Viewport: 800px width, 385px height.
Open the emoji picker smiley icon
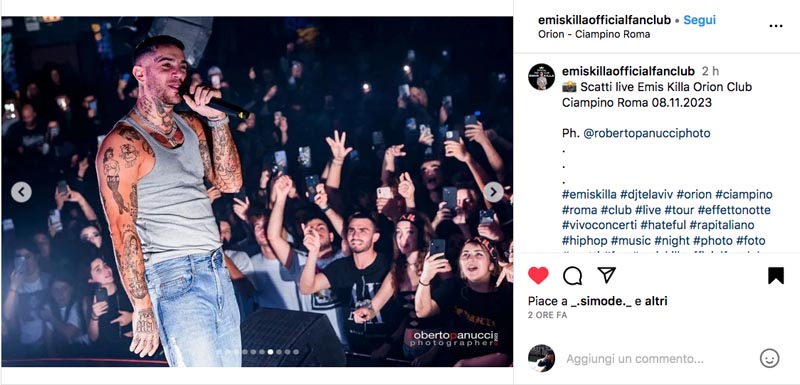coord(769,358)
